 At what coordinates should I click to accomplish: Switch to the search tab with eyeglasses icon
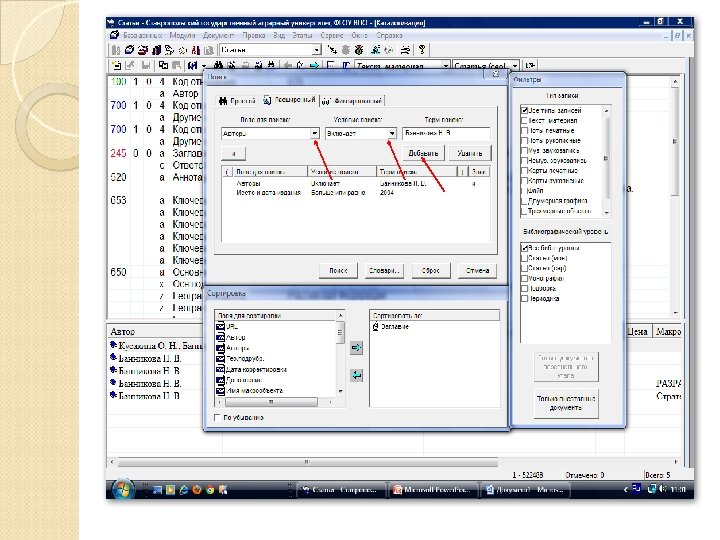pos(352,101)
